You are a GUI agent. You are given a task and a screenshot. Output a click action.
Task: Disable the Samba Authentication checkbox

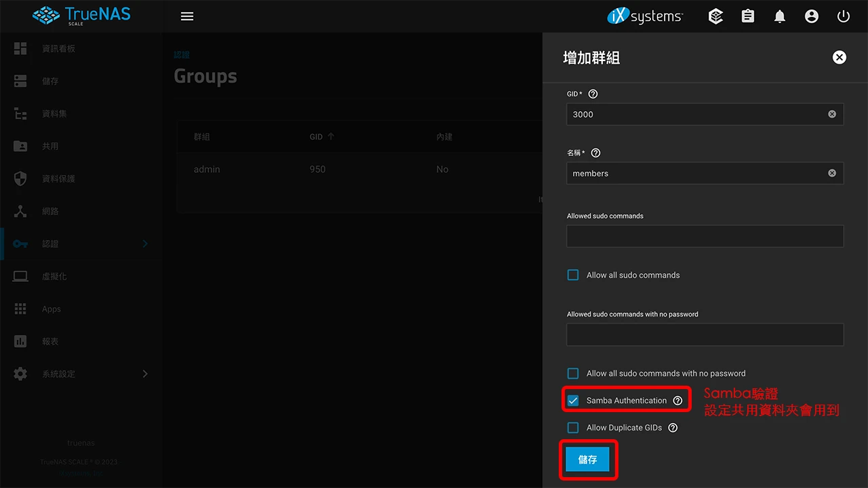[573, 401]
